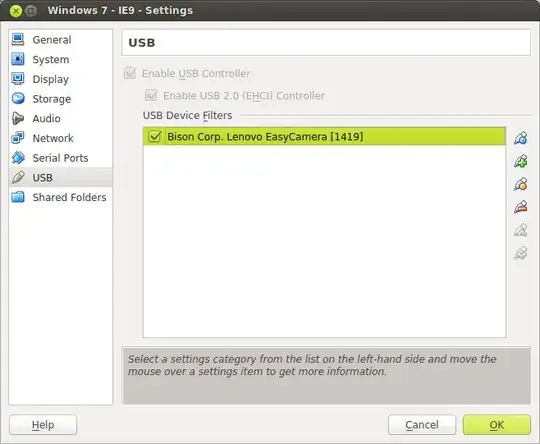Click the Serial Ports connector icon
The image size is (540, 444).
click(x=18, y=157)
